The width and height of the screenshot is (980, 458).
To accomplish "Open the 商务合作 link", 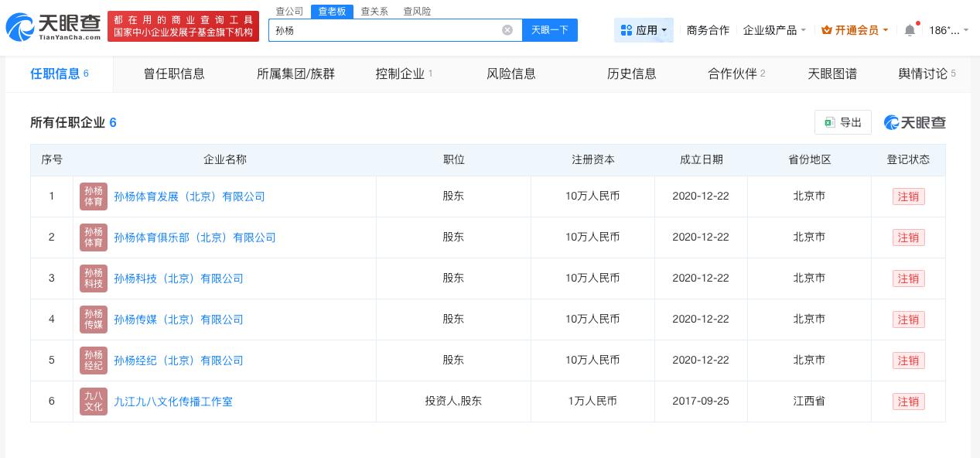I will [x=708, y=30].
